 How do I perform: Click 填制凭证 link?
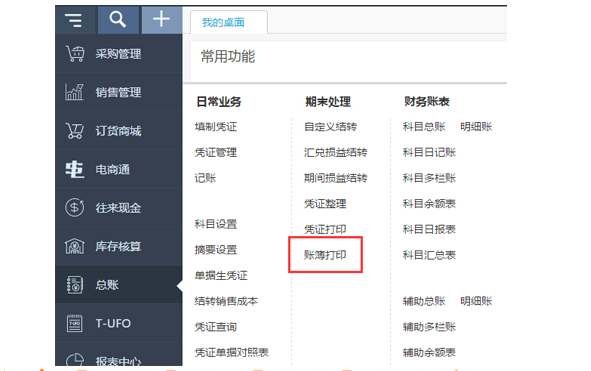[x=216, y=127]
